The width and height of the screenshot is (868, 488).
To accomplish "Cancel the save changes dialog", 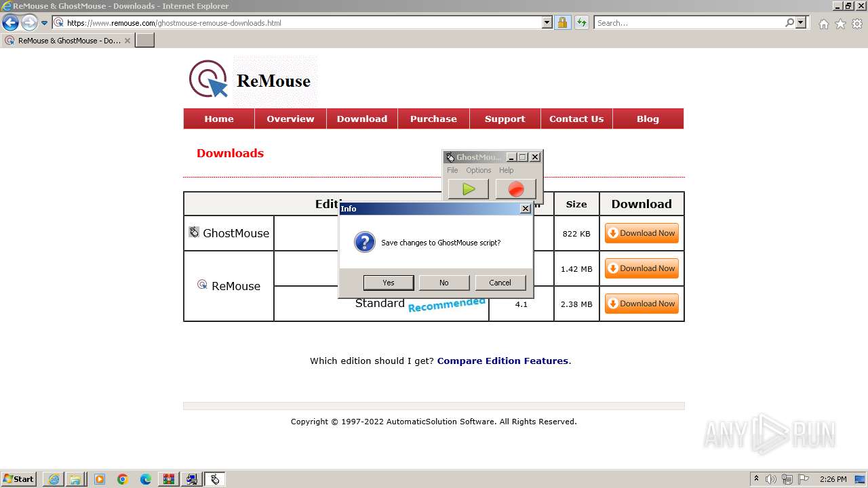I will tap(500, 283).
